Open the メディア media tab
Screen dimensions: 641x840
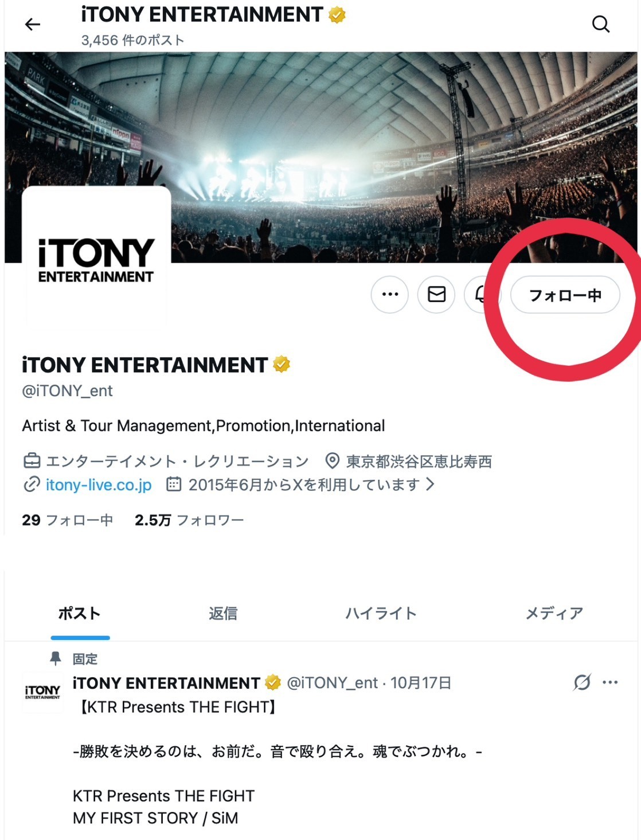tap(554, 614)
